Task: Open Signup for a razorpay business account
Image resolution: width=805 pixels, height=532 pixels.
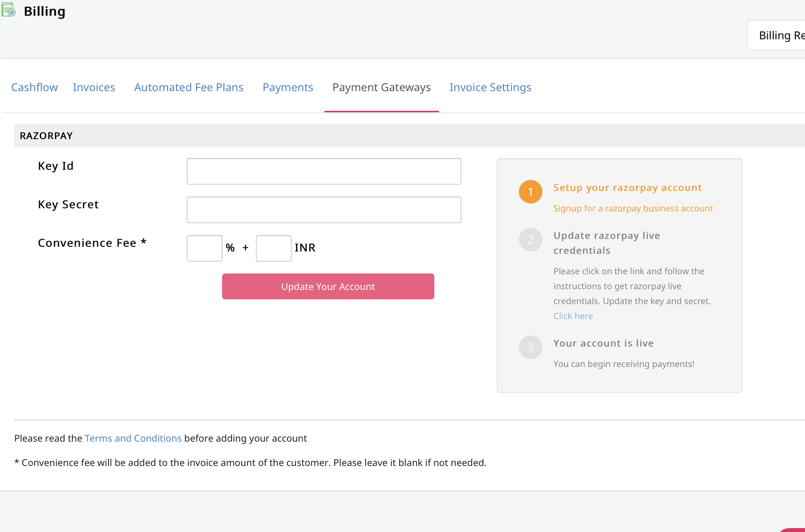Action: click(x=633, y=208)
